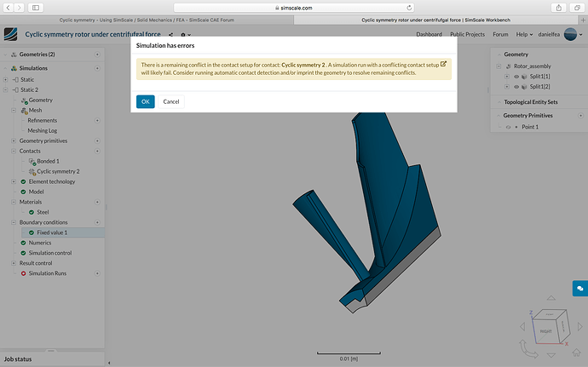This screenshot has height=367, width=588.
Task: Expand Split1[1] in the geometry panel
Action: click(507, 77)
